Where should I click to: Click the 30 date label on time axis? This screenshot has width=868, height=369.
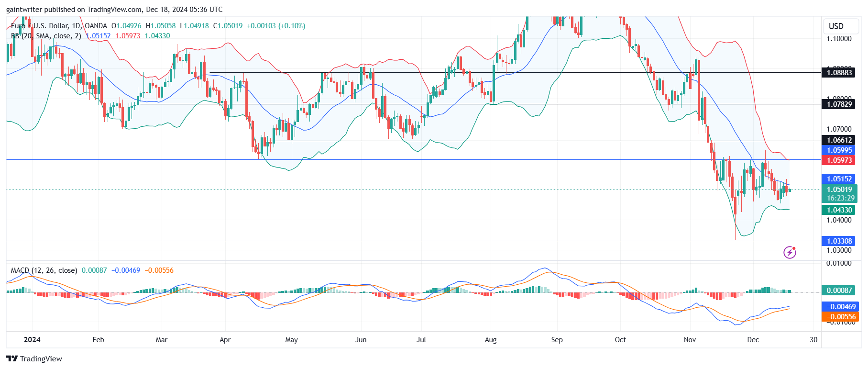tap(813, 340)
